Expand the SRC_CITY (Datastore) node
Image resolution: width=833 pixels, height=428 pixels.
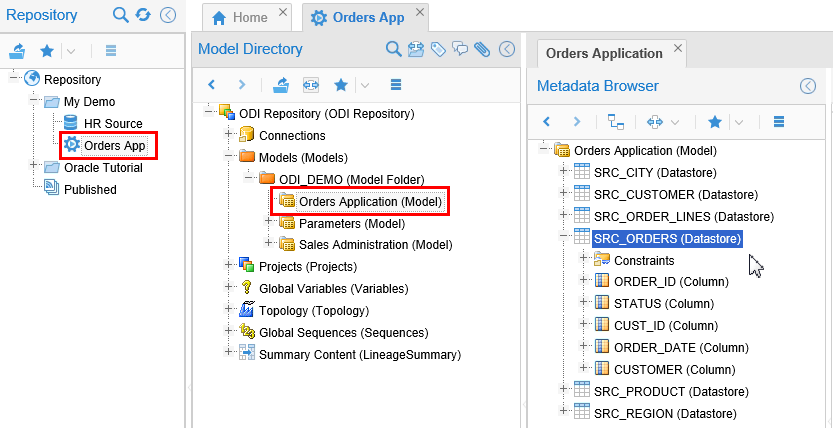[563, 170]
